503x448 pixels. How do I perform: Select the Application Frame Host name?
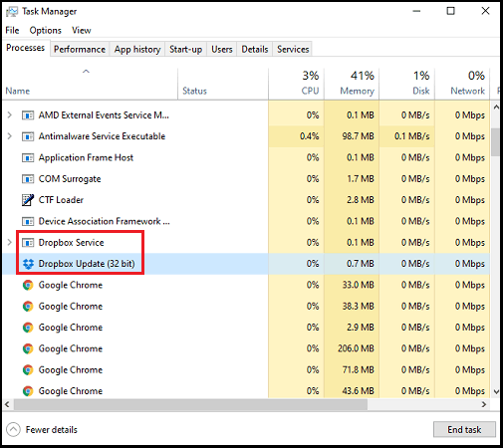pyautogui.click(x=86, y=157)
